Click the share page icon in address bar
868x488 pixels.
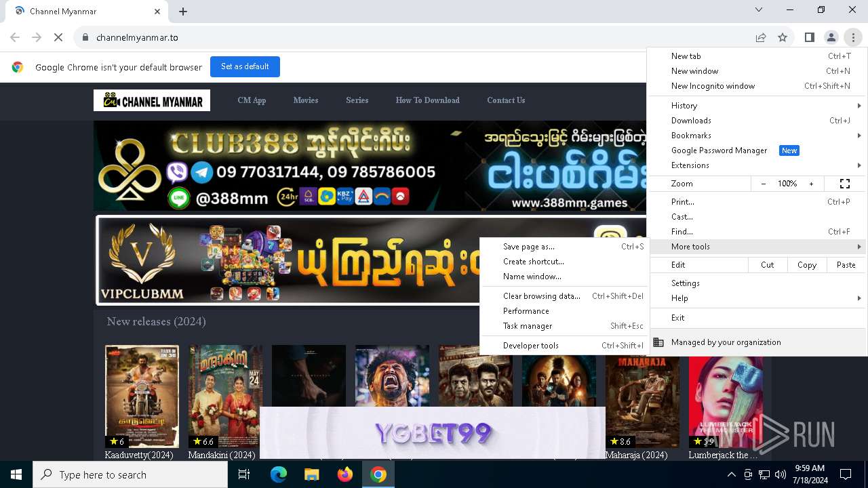[761, 37]
